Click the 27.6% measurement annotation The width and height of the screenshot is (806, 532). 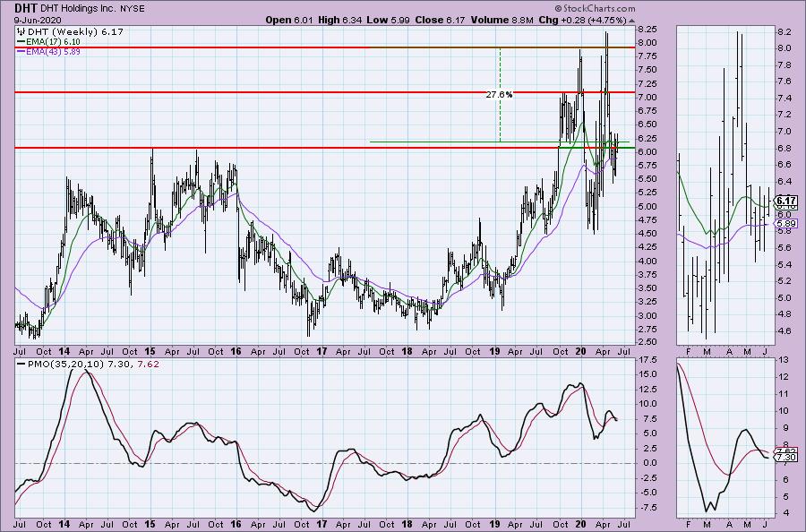(x=499, y=95)
